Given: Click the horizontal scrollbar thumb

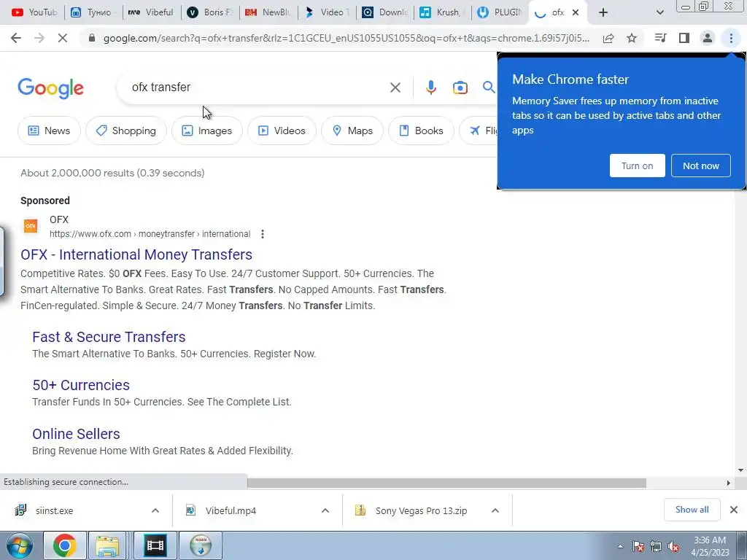Looking at the screenshot, I should [x=447, y=483].
